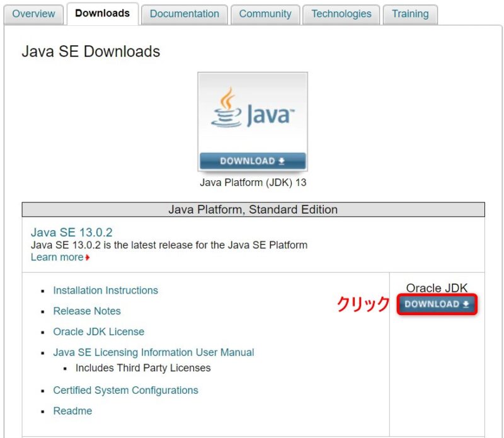Viewport: 504px width, 438px height.
Task: Click the red arrow next to Learn more
Action: pyautogui.click(x=86, y=257)
